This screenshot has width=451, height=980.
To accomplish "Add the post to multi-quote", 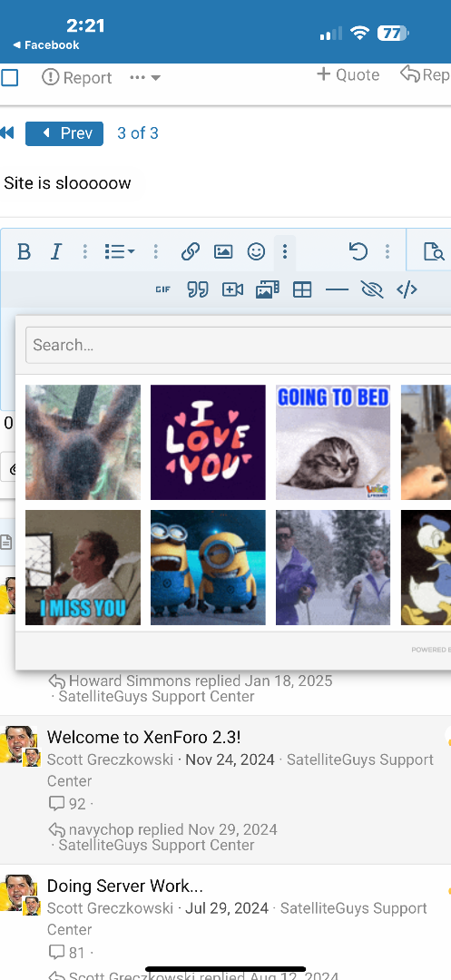I will point(348,75).
